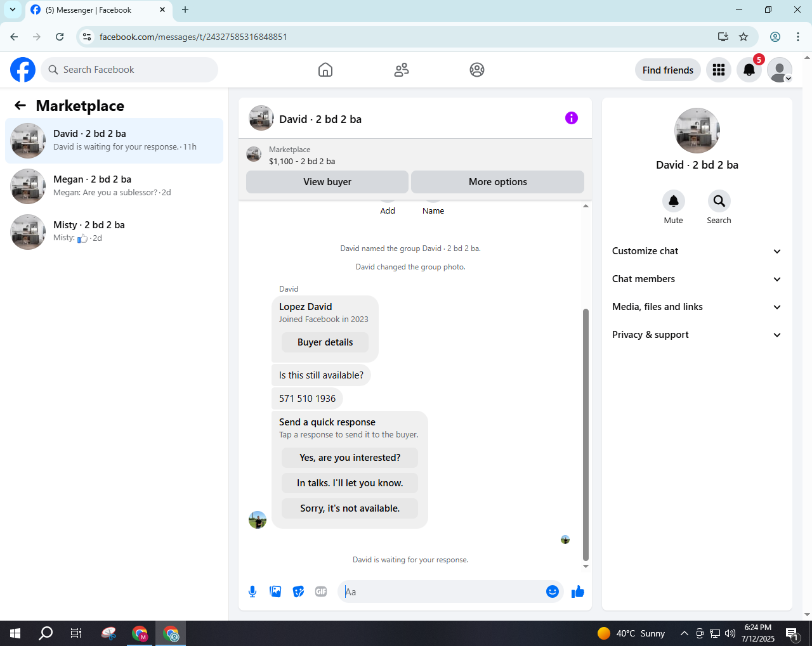Close the Messenger | Facebook tab
The height and width of the screenshot is (646, 812).
[x=162, y=10]
